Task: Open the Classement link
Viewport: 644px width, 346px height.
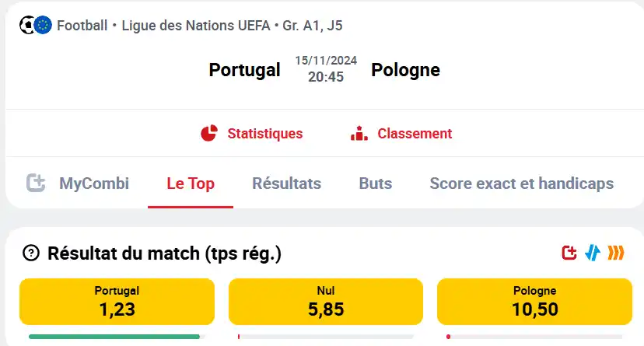Action: 415,134
